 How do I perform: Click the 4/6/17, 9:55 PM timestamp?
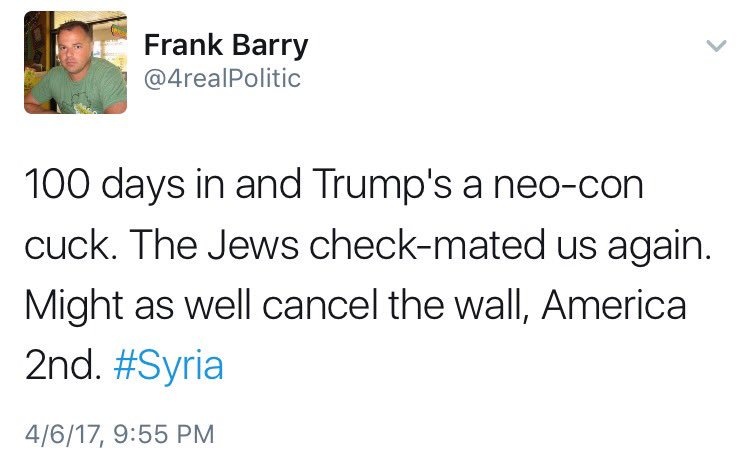pos(122,433)
